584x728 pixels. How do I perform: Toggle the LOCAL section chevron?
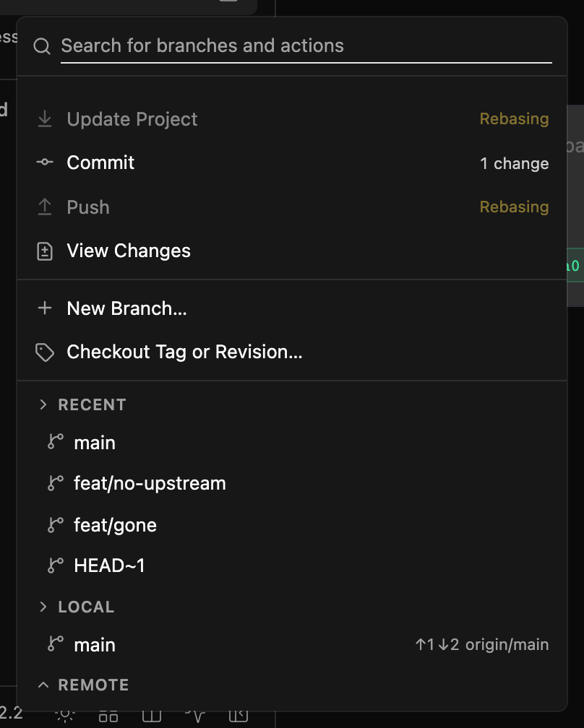tap(43, 607)
